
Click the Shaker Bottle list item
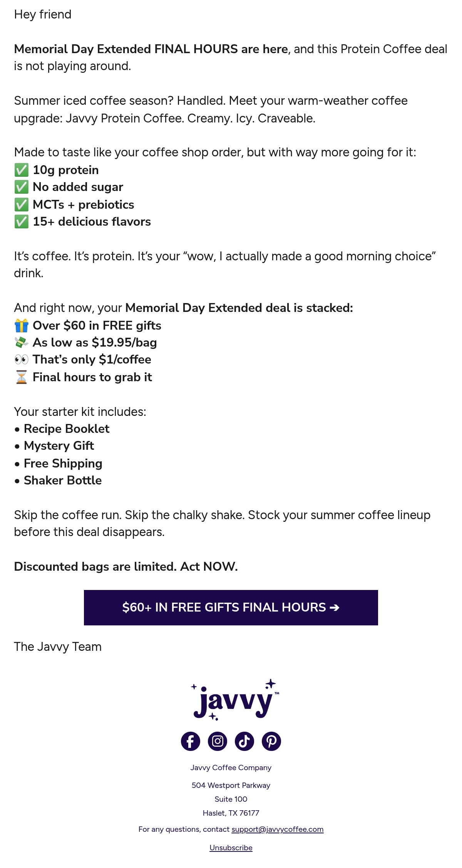pos(58,480)
